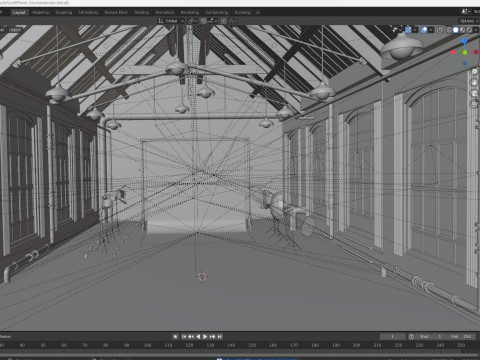The image size is (480, 360).
Task: Jump to the end frame
Action: pyautogui.click(x=220, y=337)
